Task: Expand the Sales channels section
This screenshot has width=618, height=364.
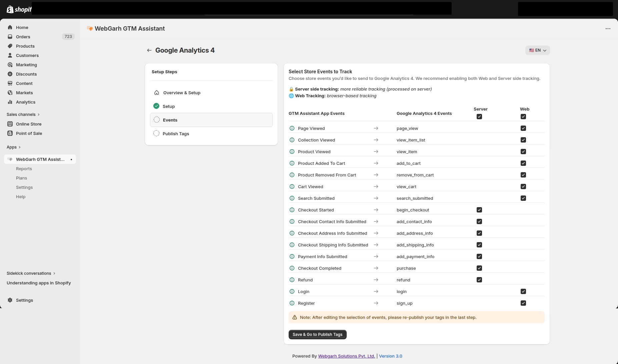Action: [x=23, y=115]
